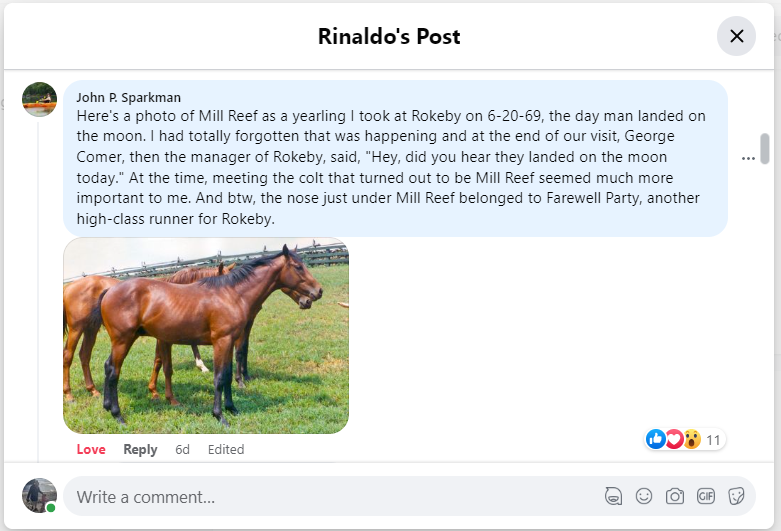
Task: Open the emoji picker in comment box
Action: tap(644, 496)
